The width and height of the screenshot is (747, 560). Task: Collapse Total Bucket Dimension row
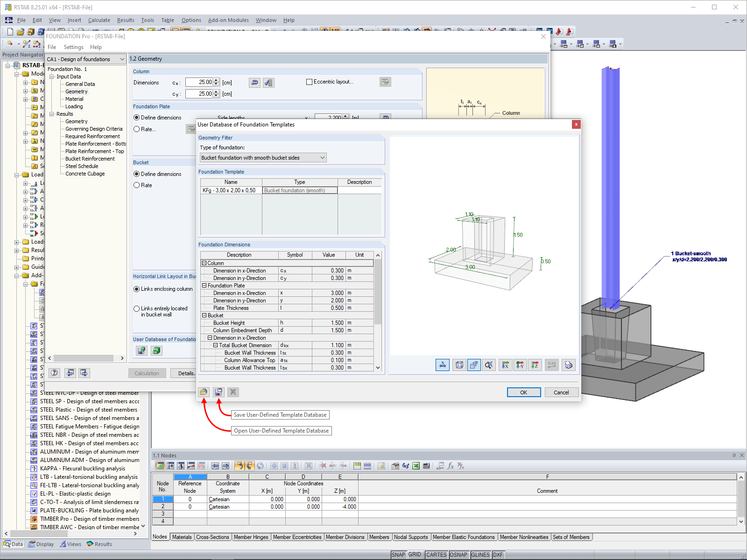216,345
